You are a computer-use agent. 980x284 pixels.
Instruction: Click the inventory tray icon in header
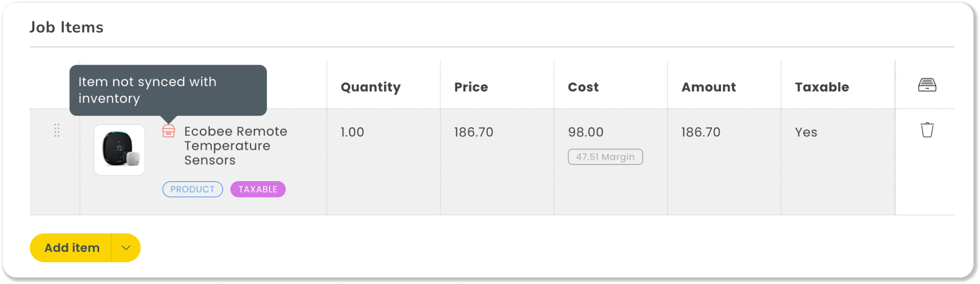(927, 85)
